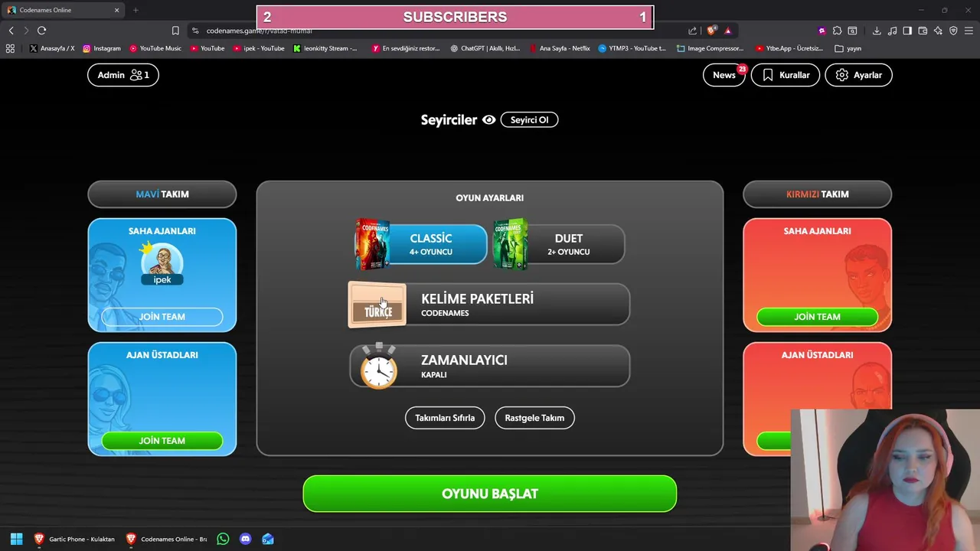This screenshot has width=980, height=551.
Task: Open the Admin players list
Action: tap(122, 75)
